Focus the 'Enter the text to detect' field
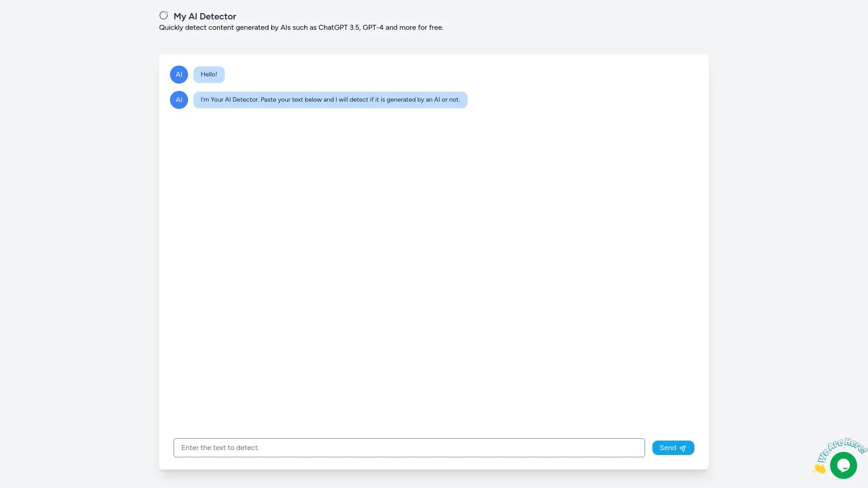The image size is (868, 488). click(x=409, y=448)
